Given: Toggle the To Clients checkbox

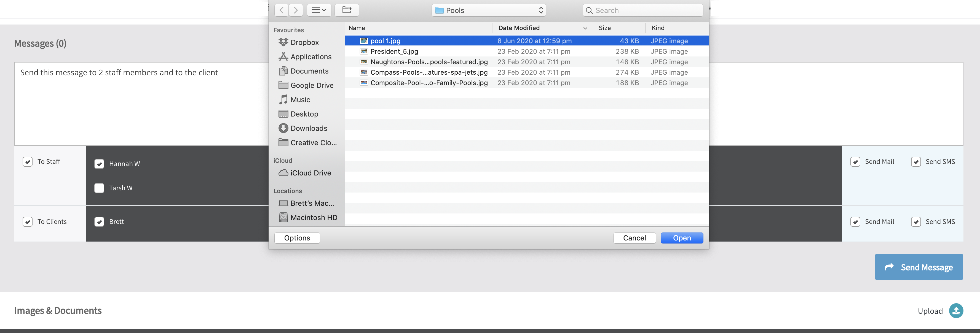Looking at the screenshot, I should click(27, 222).
